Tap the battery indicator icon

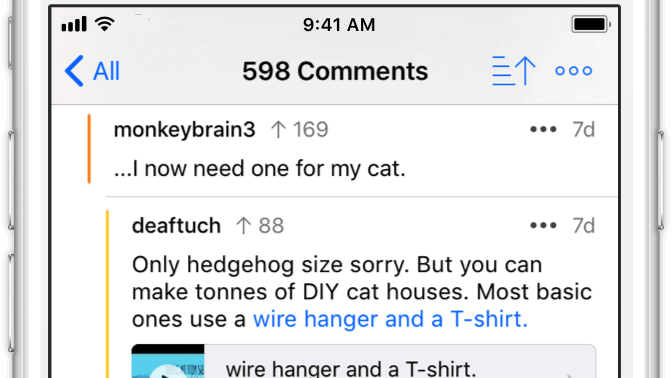click(591, 24)
